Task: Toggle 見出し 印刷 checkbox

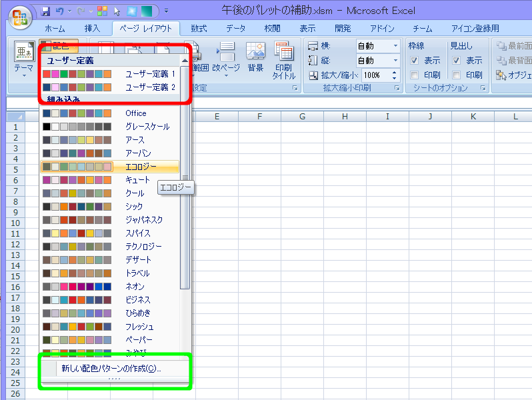Action: tap(457, 75)
